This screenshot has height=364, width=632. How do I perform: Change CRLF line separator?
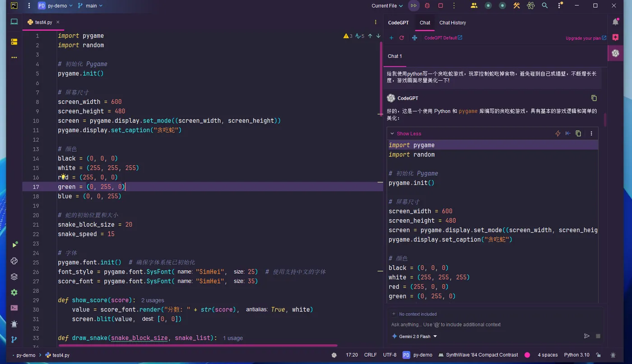point(370,355)
